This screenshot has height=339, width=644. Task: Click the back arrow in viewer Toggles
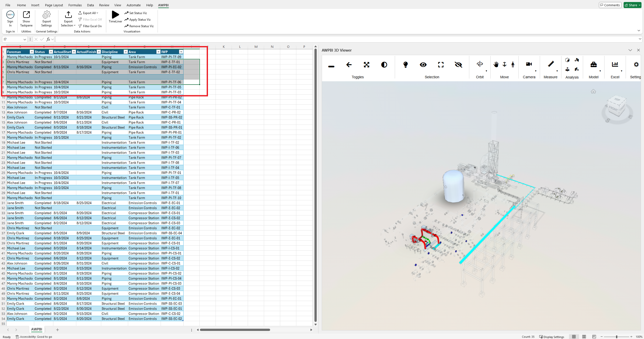(349, 65)
